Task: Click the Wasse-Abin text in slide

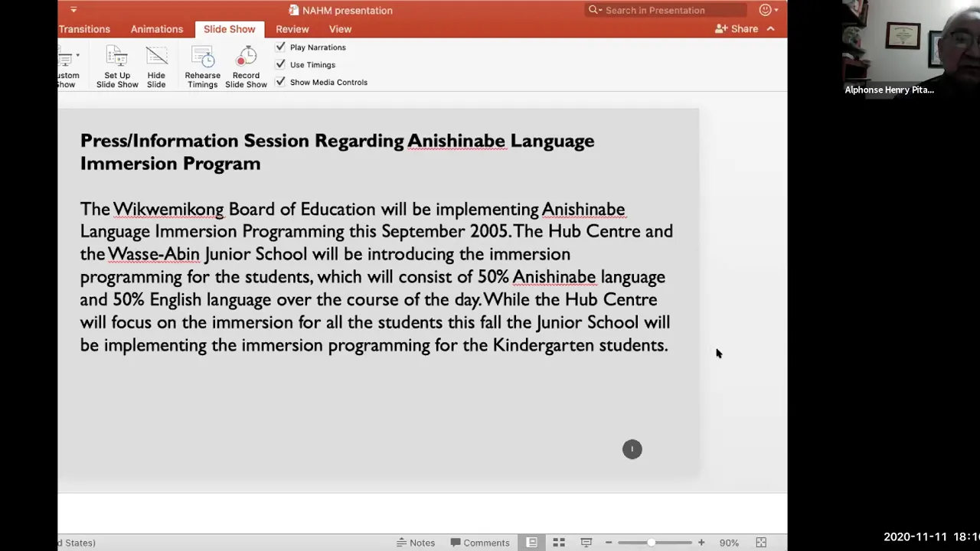Action: (153, 254)
